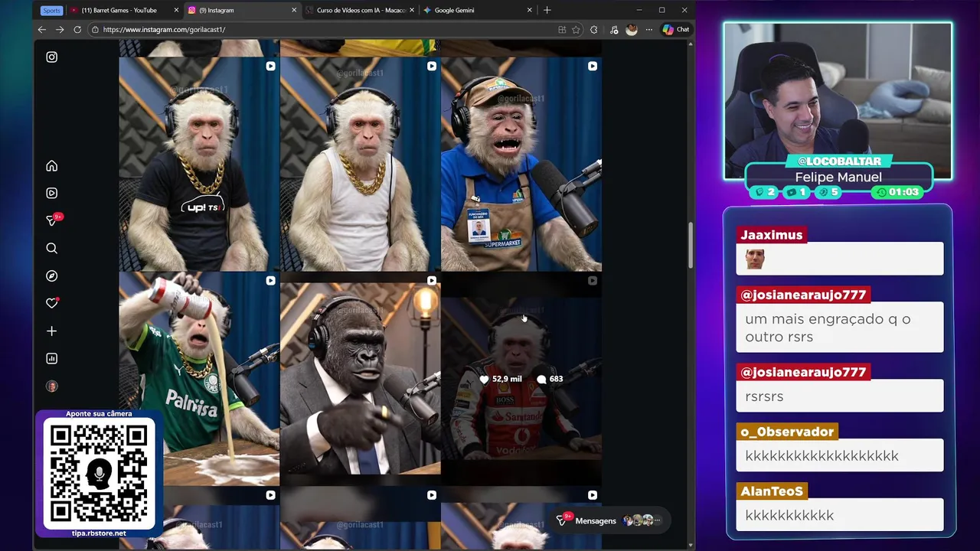Click the AlanTeoS chat username
This screenshot has width=980, height=551.
pos(772,491)
